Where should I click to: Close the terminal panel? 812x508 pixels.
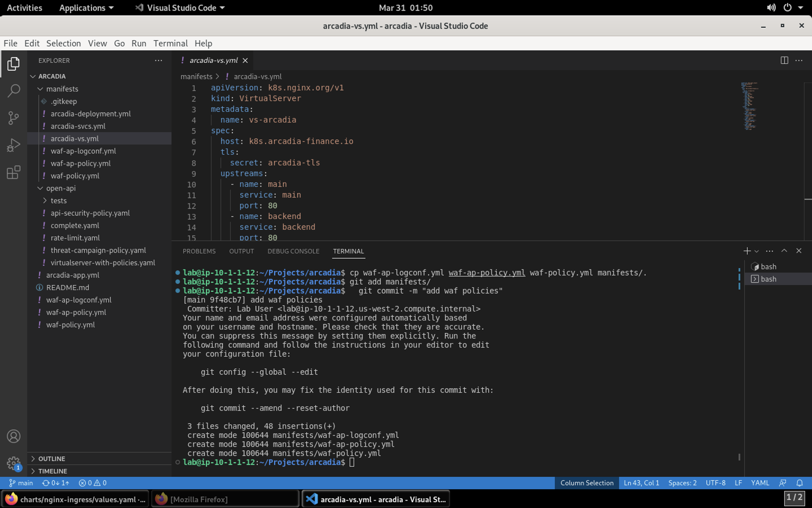(798, 251)
